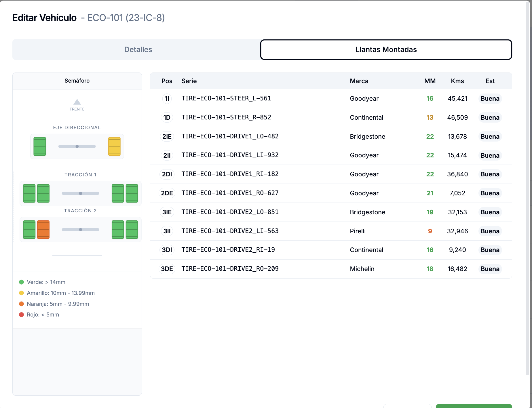Click position badge 2DE
532x408 pixels.
point(167,193)
